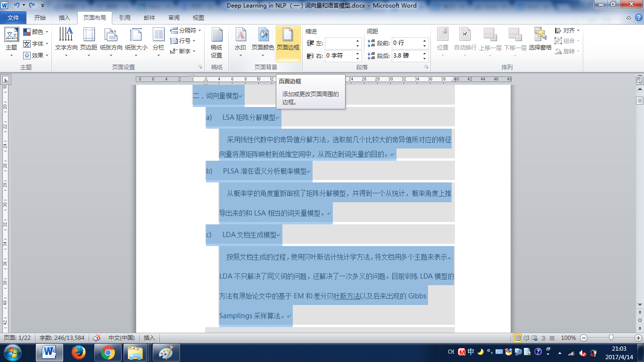This screenshot has height=362, width=644.
Task: Click the tab stop selector left of the ruler
Action: click(x=5, y=79)
